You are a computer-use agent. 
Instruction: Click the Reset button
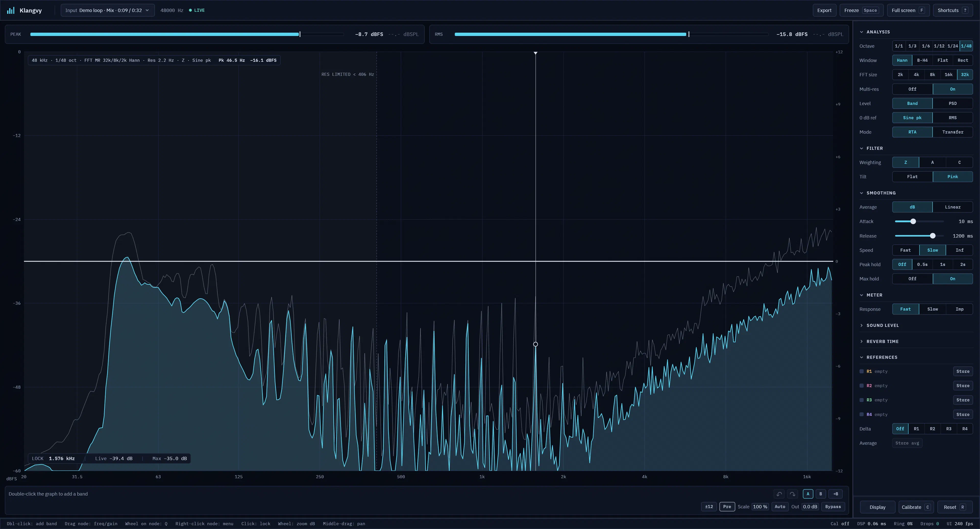click(954, 507)
